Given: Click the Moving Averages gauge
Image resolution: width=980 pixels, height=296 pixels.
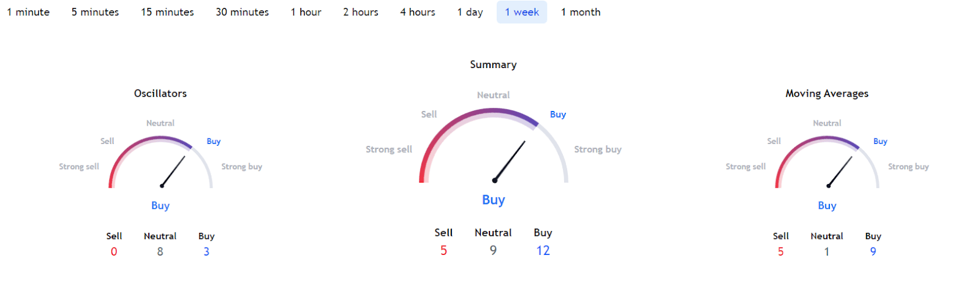Looking at the screenshot, I should 827,162.
